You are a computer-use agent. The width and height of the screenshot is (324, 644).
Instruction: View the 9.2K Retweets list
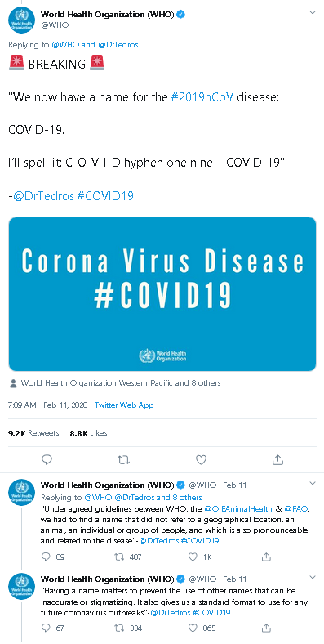tap(33, 433)
